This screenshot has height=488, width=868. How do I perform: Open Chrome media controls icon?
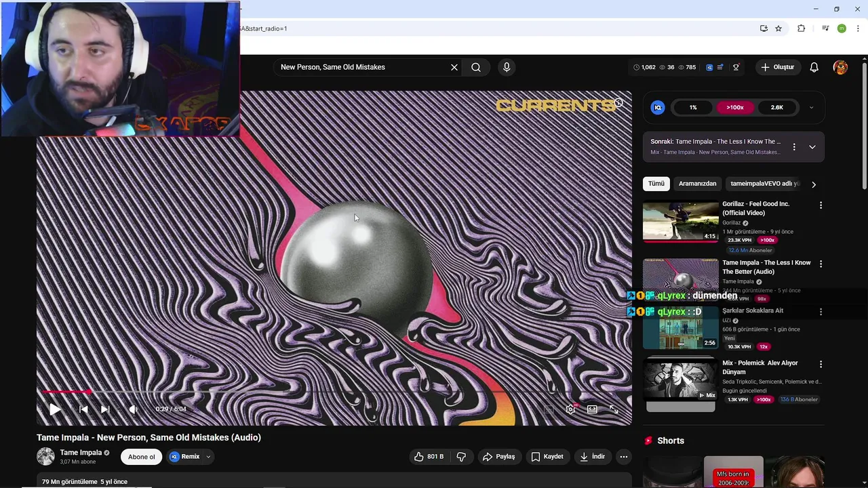[x=825, y=28]
